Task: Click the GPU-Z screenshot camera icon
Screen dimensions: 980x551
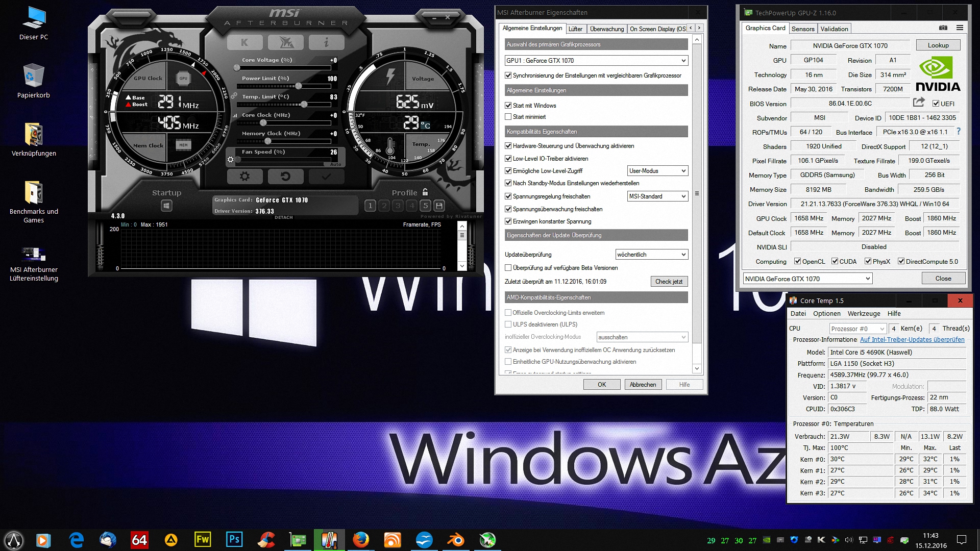Action: 943,28
